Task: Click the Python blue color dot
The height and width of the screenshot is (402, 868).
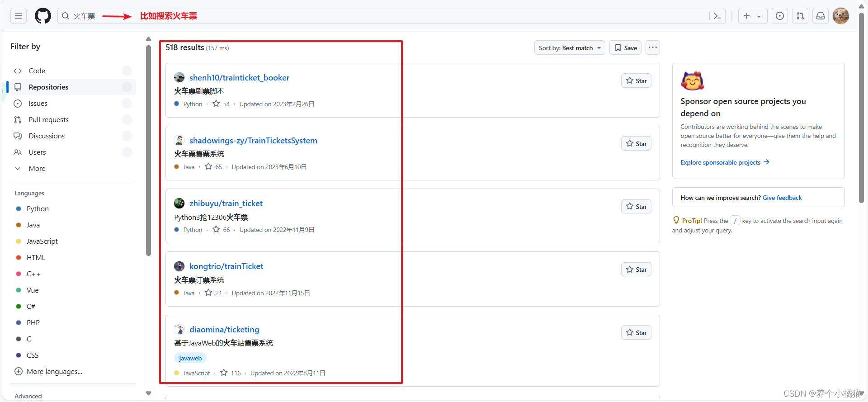Action: tap(19, 209)
